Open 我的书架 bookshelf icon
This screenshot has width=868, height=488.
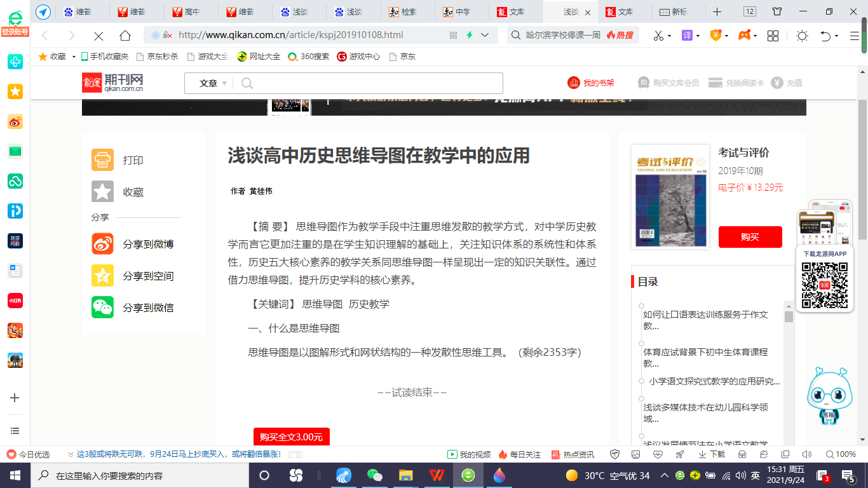574,83
